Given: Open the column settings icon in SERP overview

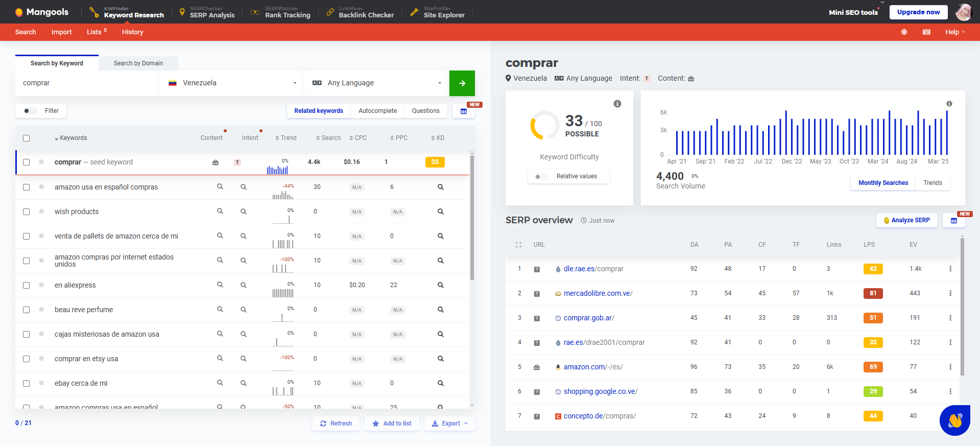Looking at the screenshot, I should point(954,221).
